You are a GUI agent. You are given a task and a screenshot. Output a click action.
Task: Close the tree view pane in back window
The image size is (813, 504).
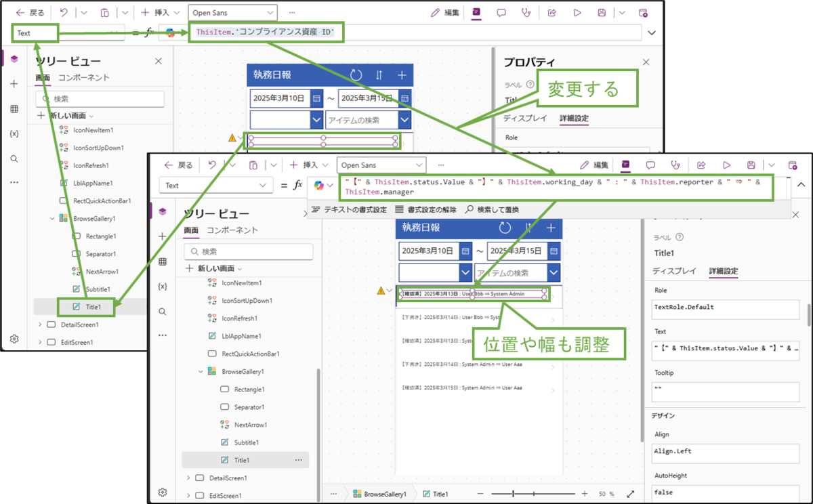[x=159, y=61]
